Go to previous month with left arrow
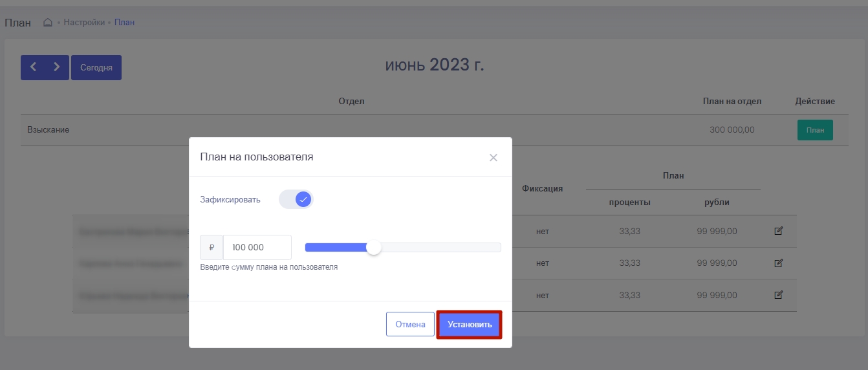The height and width of the screenshot is (370, 868). coord(33,67)
